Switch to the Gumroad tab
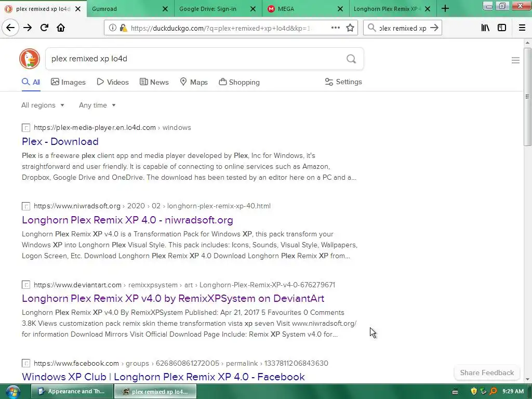Screen dimensions: 532x399 (x=130, y=9)
